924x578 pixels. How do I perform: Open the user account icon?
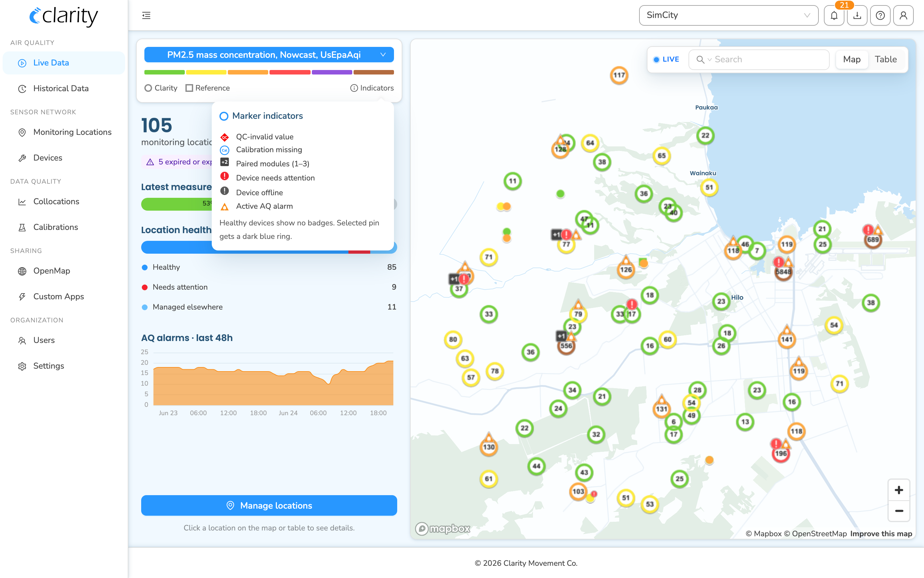[903, 15]
